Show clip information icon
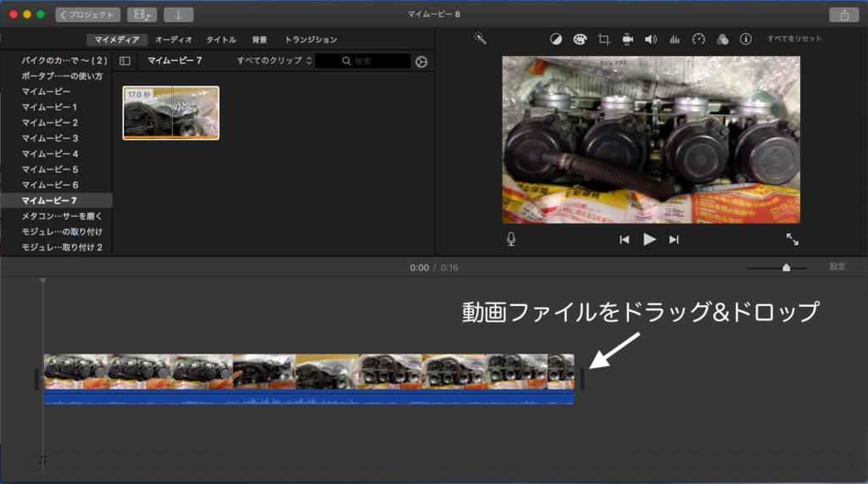Viewport: 868px width, 484px height. [746, 39]
